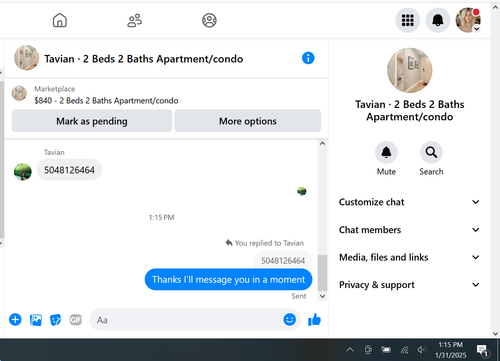500x361 pixels.
Task: Click the chat scroll down arrow
Action: coord(322,296)
